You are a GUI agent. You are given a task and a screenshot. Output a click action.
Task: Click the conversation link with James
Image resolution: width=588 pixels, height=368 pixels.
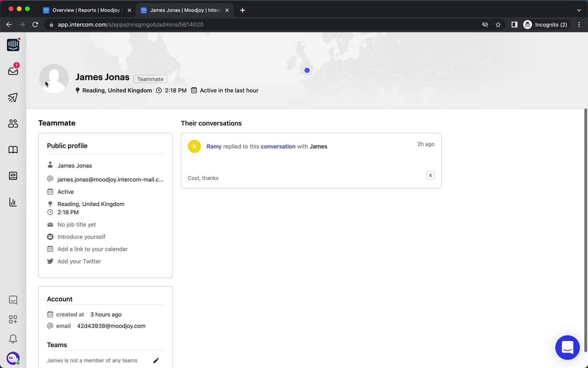pos(278,146)
